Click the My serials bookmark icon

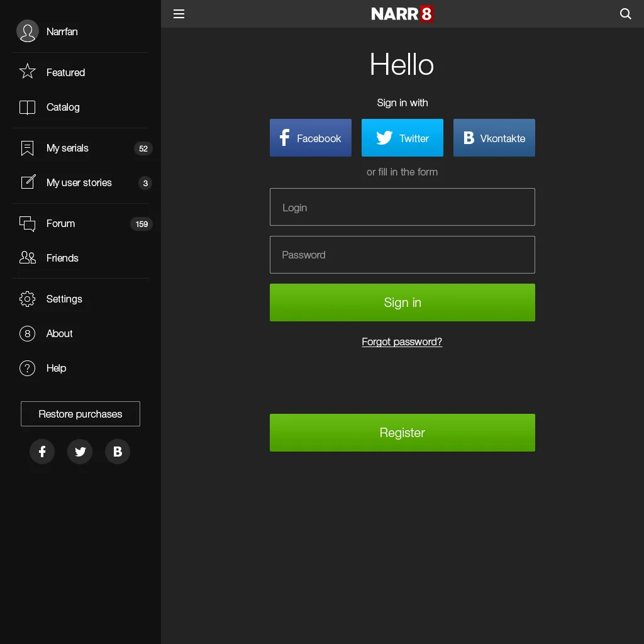point(28,148)
